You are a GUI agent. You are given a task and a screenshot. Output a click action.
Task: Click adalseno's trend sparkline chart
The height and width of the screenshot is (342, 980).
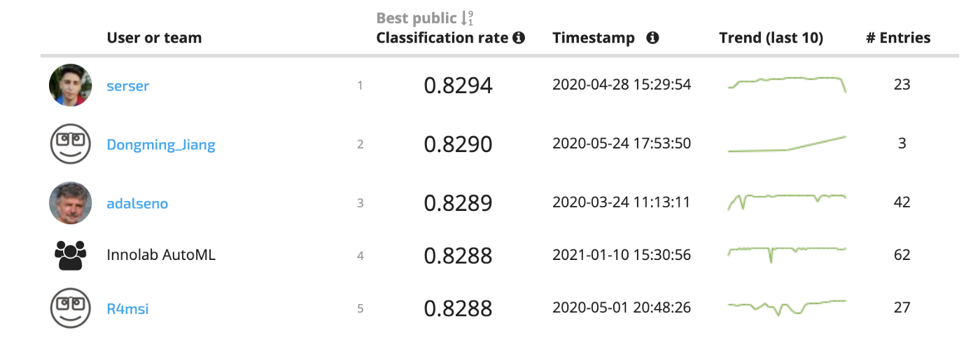point(787,200)
